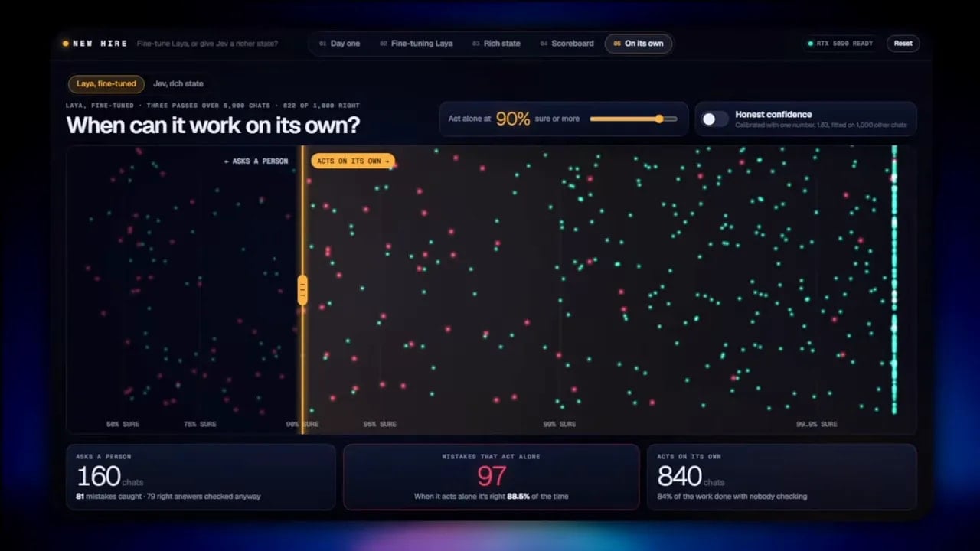Viewport: 980px width, 551px height.
Task: Select the Laya, fine-tuned pill
Action: (x=106, y=83)
